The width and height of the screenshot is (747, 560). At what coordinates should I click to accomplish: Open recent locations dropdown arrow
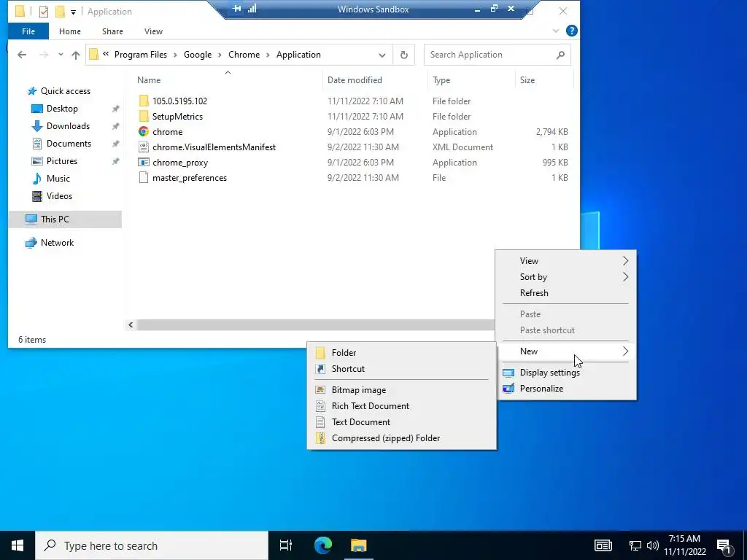click(x=61, y=55)
